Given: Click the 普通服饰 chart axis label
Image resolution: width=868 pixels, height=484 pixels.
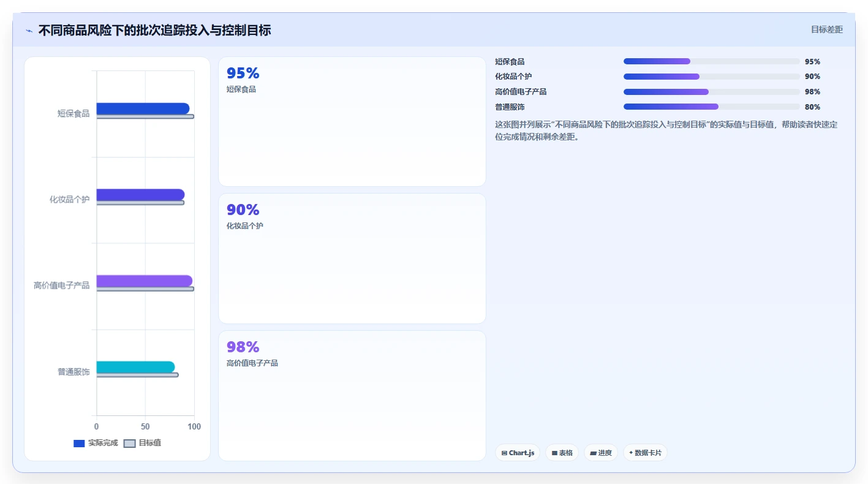Looking at the screenshot, I should (74, 372).
